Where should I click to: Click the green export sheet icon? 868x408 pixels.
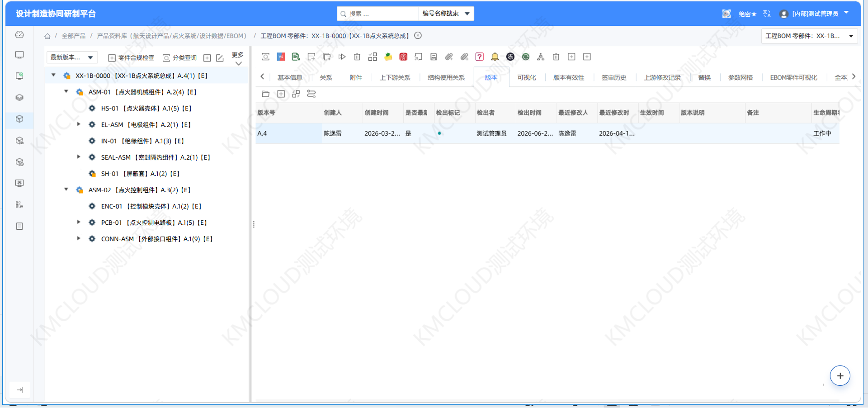click(296, 57)
